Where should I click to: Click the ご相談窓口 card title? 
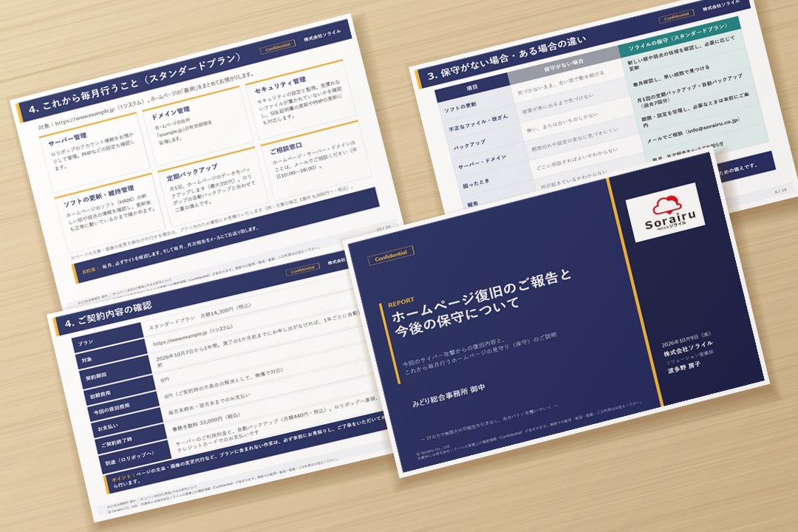click(x=287, y=148)
